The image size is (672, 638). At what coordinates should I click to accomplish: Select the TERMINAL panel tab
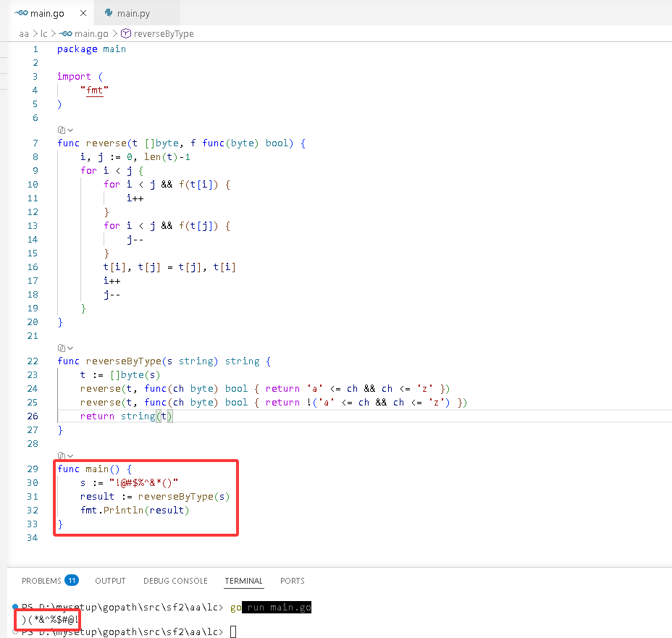tap(243, 581)
